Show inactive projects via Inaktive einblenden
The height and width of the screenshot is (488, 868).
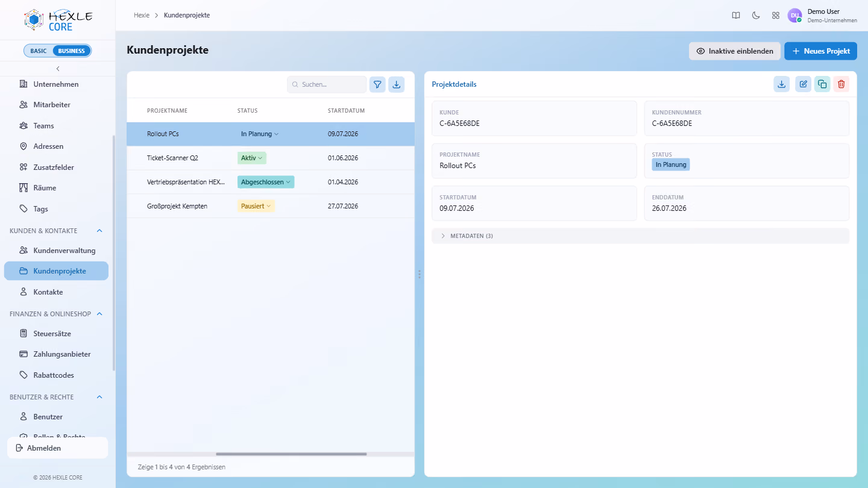[735, 51]
